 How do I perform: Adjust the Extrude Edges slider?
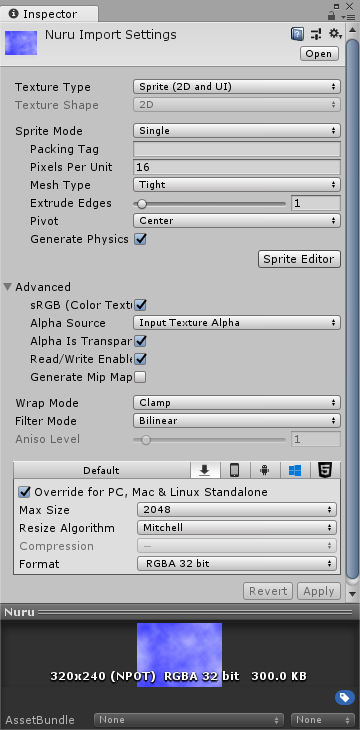click(209, 203)
